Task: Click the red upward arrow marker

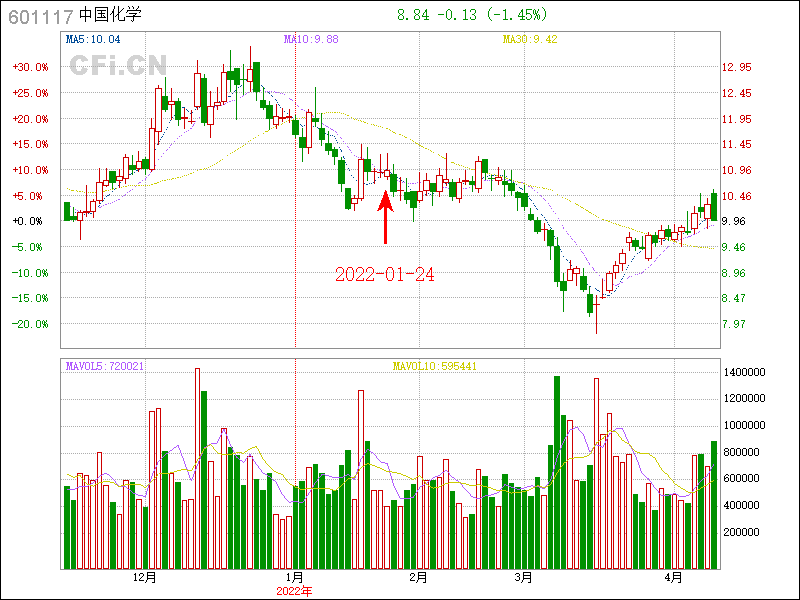Action: [386, 217]
